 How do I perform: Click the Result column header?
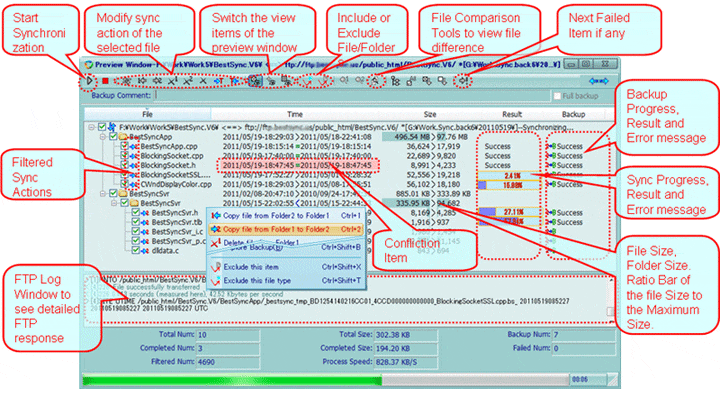[x=512, y=114]
